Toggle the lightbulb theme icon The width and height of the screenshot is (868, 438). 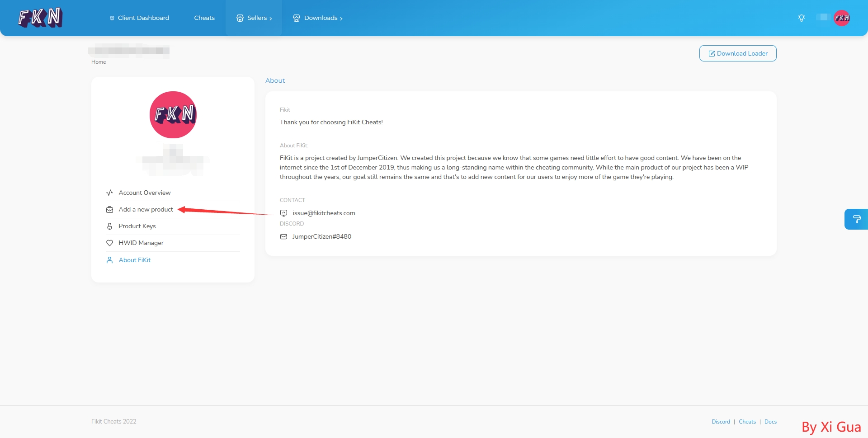point(801,18)
